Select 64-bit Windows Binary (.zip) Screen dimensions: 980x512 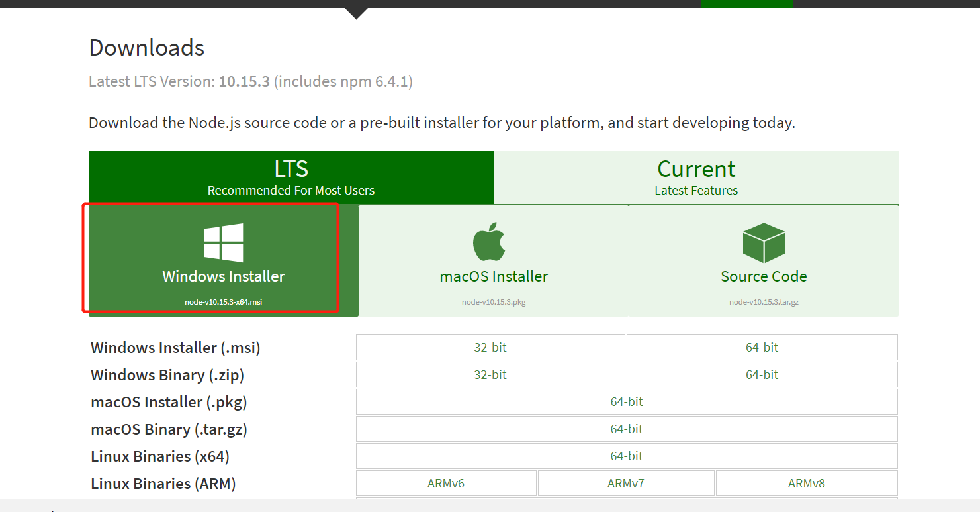click(762, 374)
